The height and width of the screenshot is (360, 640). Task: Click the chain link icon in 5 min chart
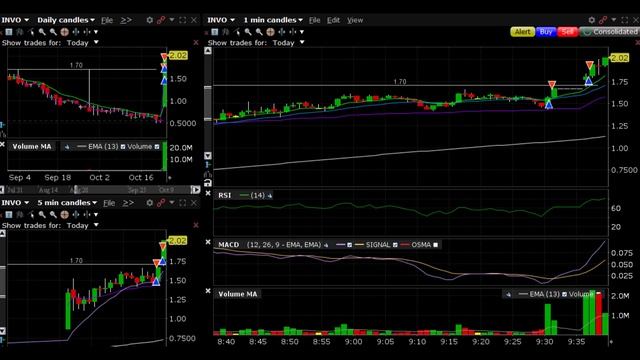pyautogui.click(x=161, y=202)
